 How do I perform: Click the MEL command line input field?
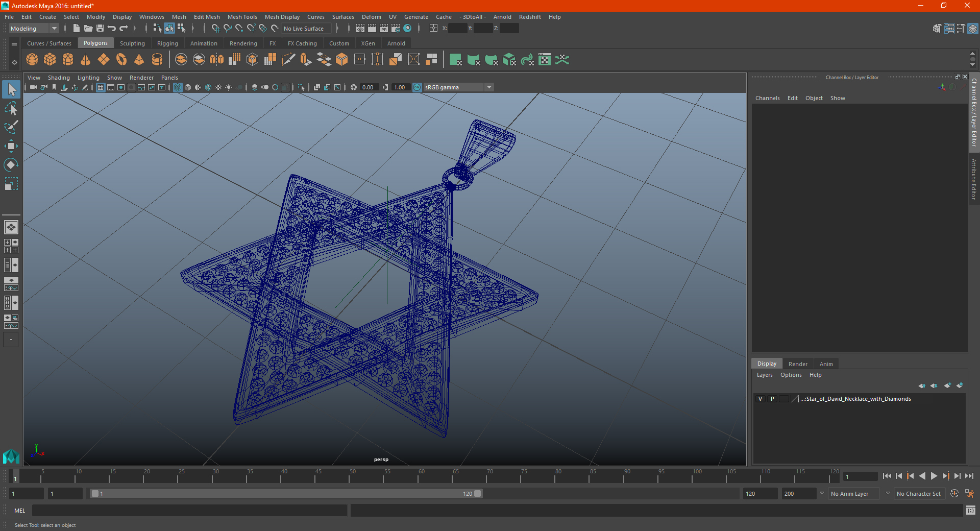click(189, 511)
